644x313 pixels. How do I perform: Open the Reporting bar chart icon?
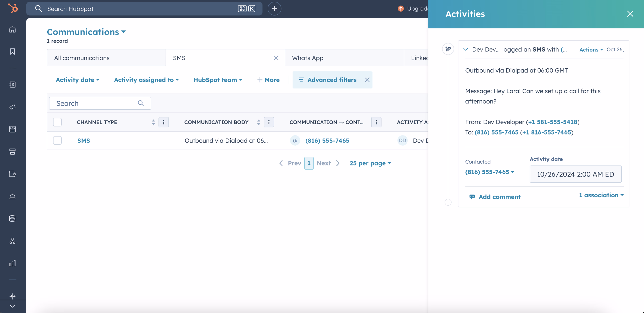pos(12,263)
